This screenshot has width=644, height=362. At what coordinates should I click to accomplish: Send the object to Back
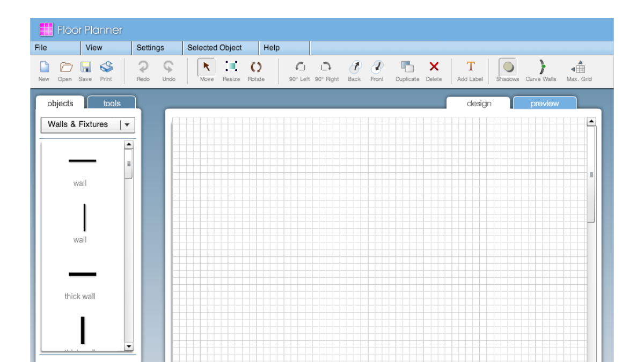pos(354,70)
